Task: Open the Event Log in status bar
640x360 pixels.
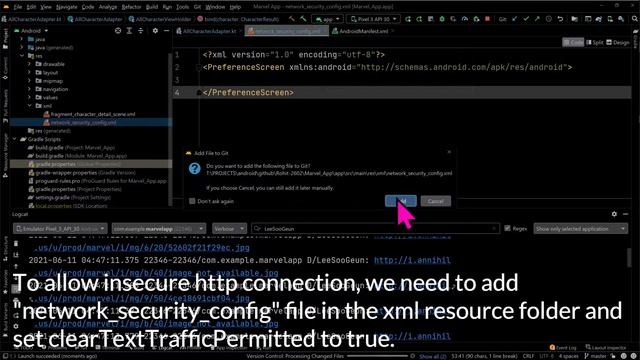Action: pyautogui.click(x=562, y=348)
